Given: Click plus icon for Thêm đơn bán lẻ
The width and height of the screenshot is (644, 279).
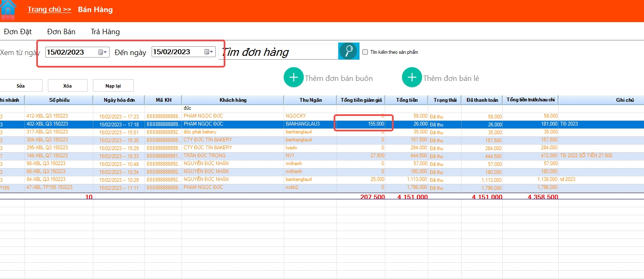Looking at the screenshot, I should pyautogui.click(x=412, y=78).
